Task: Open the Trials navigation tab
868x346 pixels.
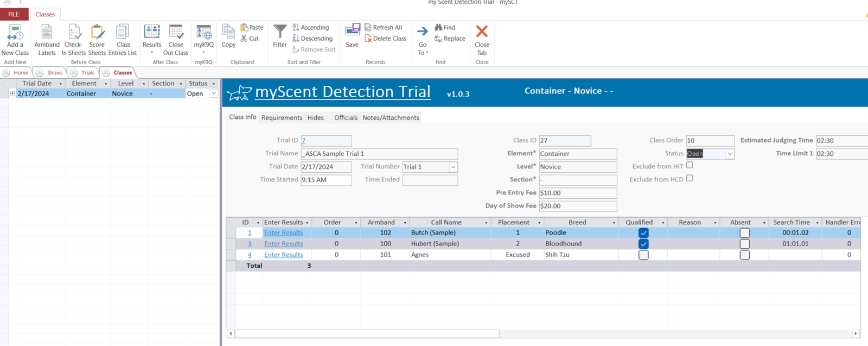Action: coord(83,73)
